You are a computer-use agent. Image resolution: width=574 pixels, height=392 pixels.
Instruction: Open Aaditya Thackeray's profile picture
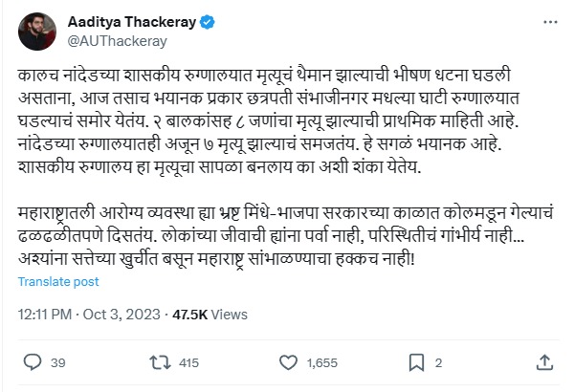[37, 32]
